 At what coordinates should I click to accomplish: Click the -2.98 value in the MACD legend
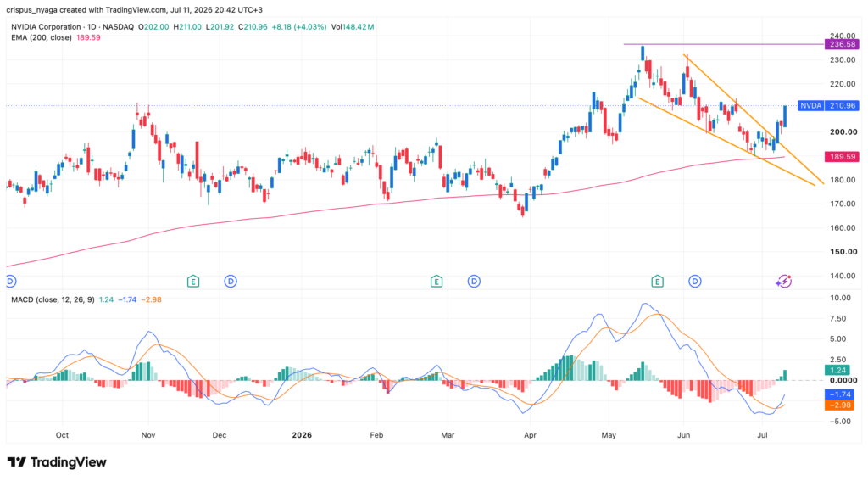151,299
